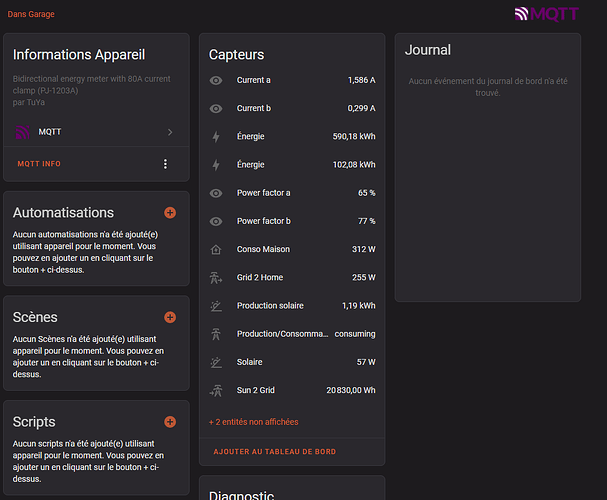Click the pylon icon beside Production/Consommation

(216, 334)
